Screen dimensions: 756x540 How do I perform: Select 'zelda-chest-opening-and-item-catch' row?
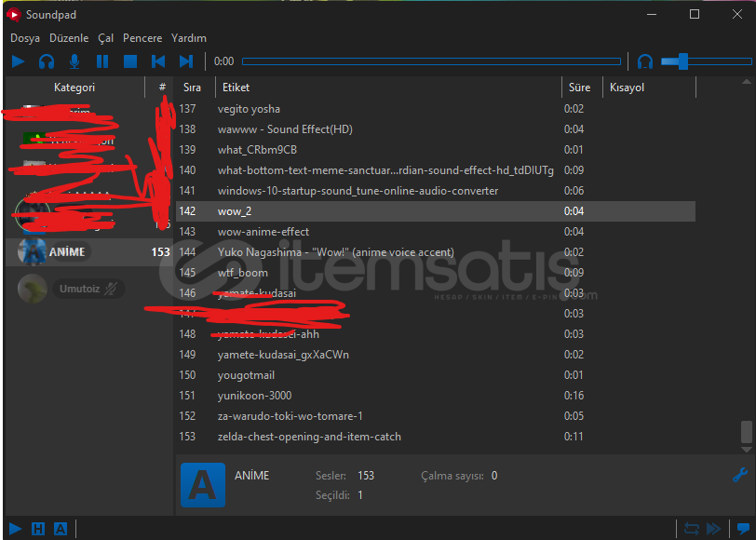pyautogui.click(x=436, y=437)
